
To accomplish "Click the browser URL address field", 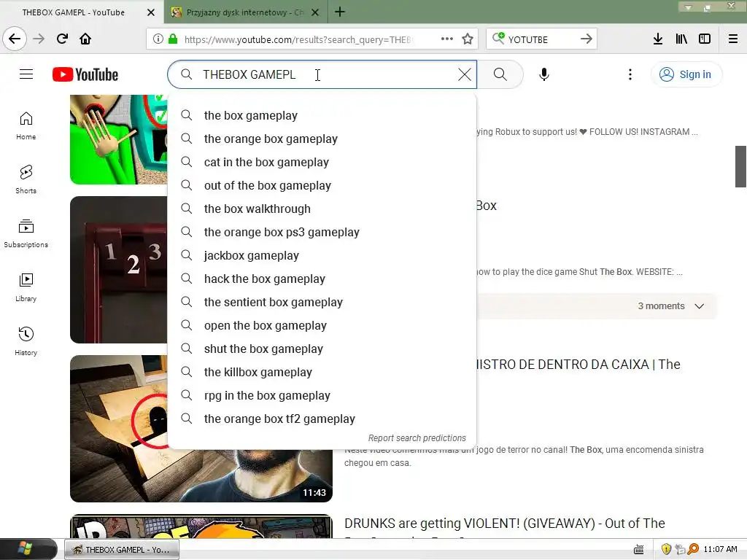I will click(298, 39).
